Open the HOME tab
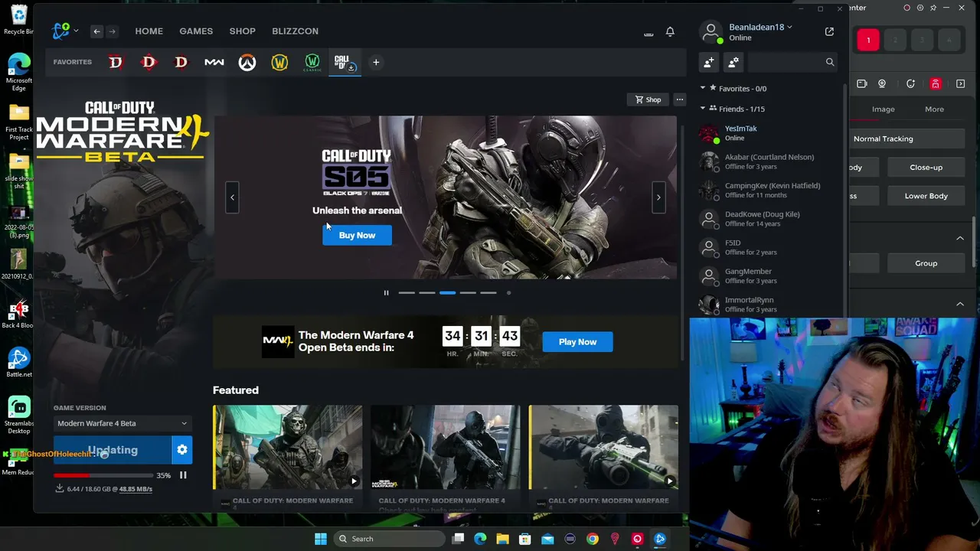 (149, 31)
